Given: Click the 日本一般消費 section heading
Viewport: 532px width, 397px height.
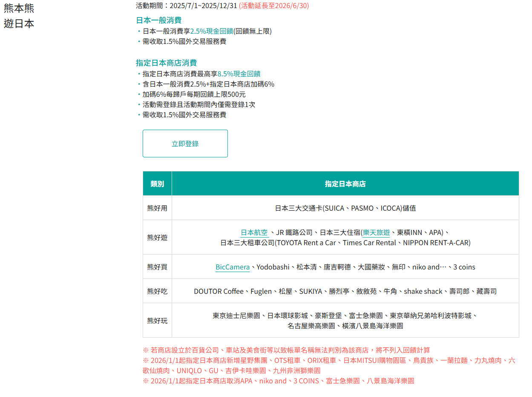Looking at the screenshot, I should [158, 20].
